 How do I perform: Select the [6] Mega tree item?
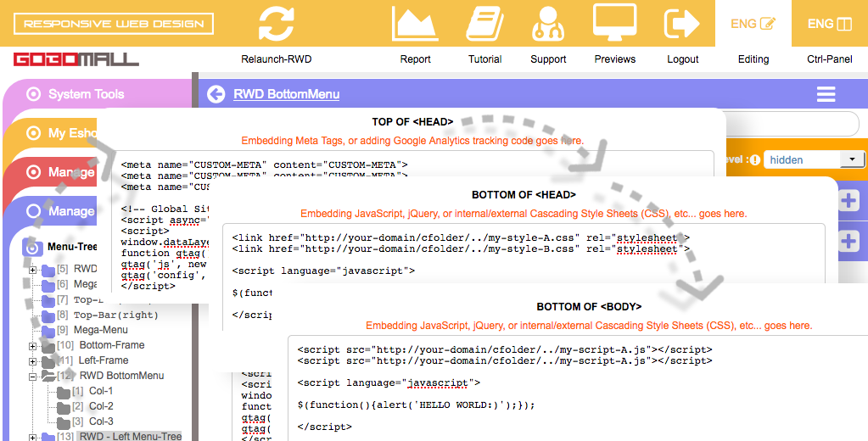[77, 284]
